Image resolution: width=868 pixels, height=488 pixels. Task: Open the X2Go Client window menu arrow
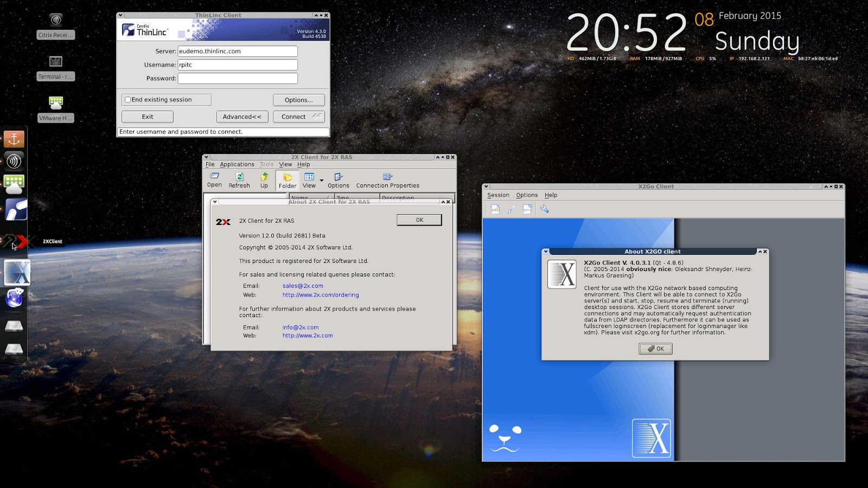[x=486, y=187]
